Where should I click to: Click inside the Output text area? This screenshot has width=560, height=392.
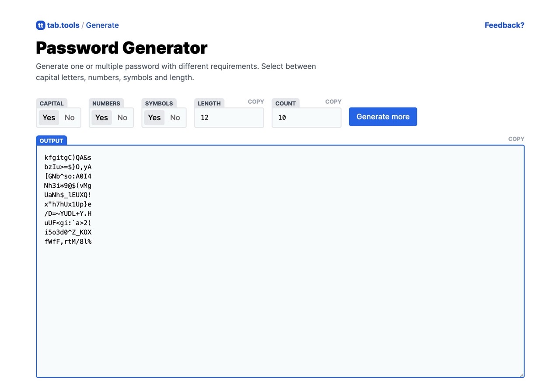(x=280, y=261)
